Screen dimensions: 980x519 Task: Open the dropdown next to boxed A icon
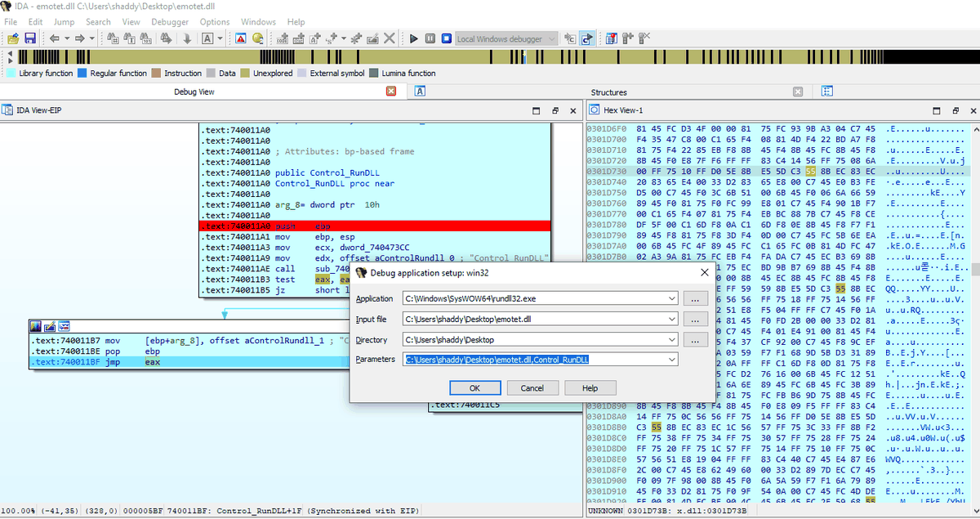tap(220, 38)
